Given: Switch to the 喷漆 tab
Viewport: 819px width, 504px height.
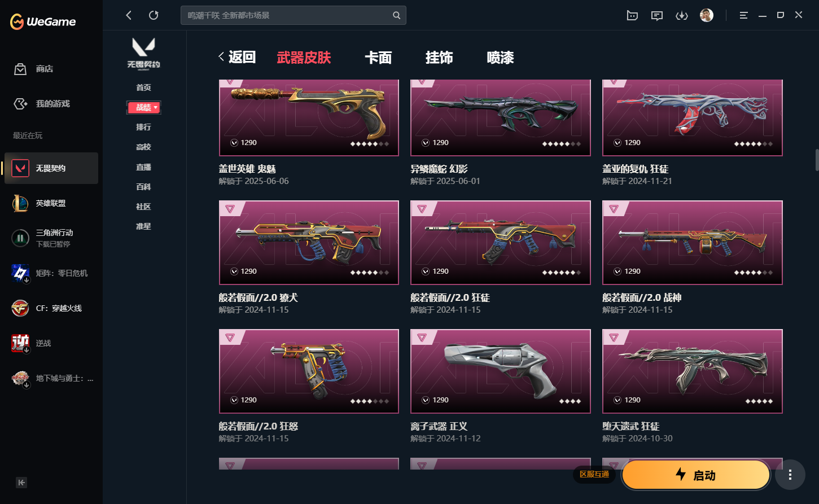Looking at the screenshot, I should [x=500, y=58].
